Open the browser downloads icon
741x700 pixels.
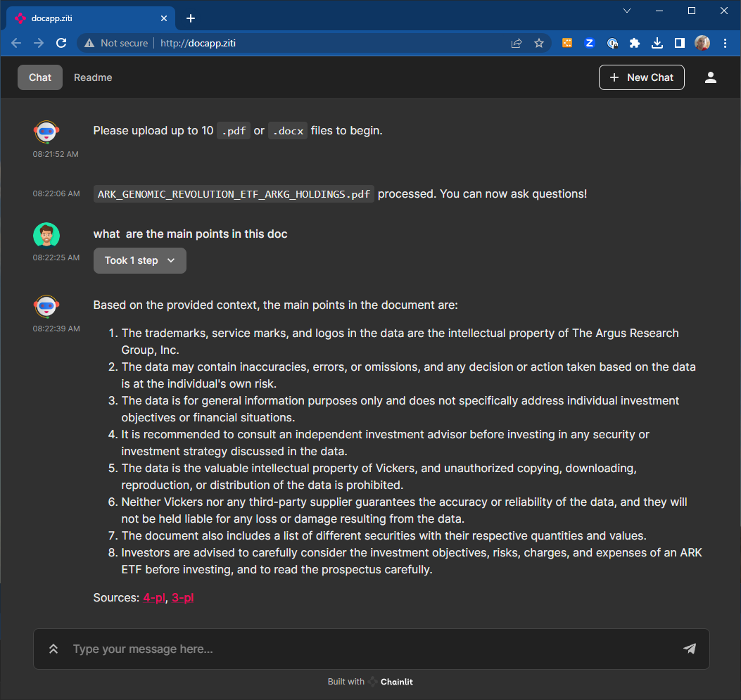[x=657, y=43]
